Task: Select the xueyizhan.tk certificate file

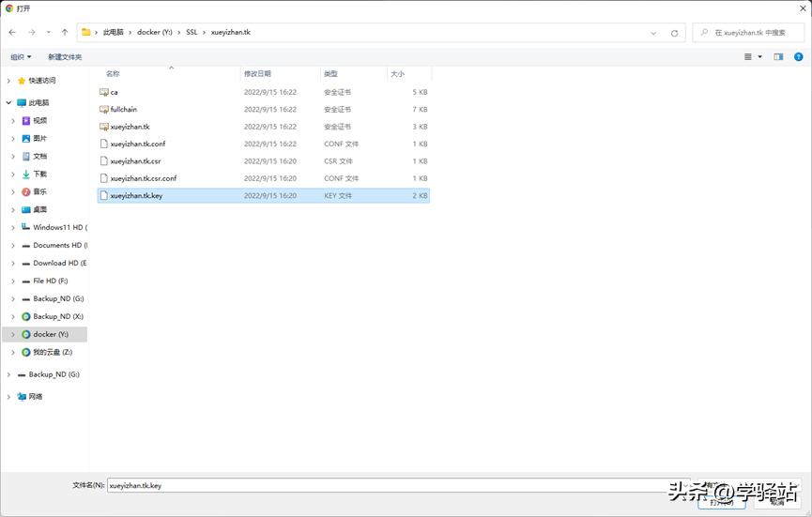Action: pyautogui.click(x=264, y=127)
